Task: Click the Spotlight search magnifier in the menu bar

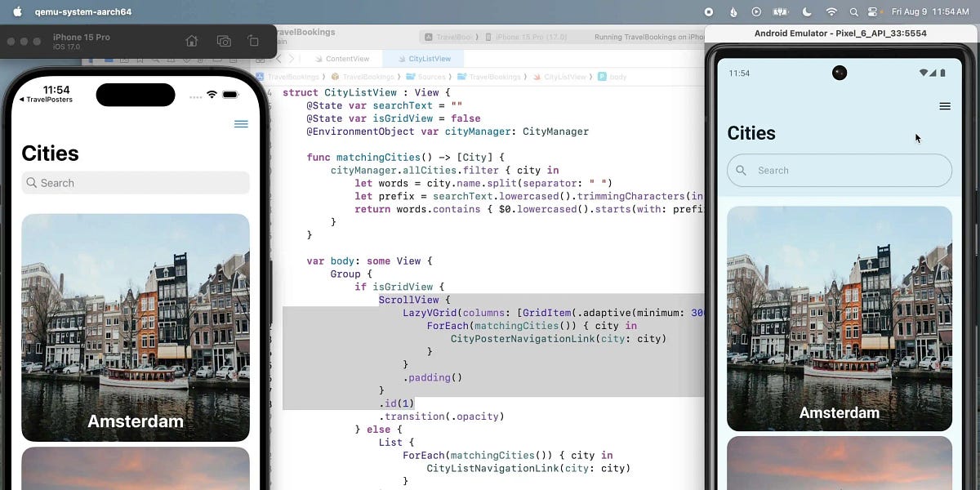Action: pyautogui.click(x=853, y=12)
